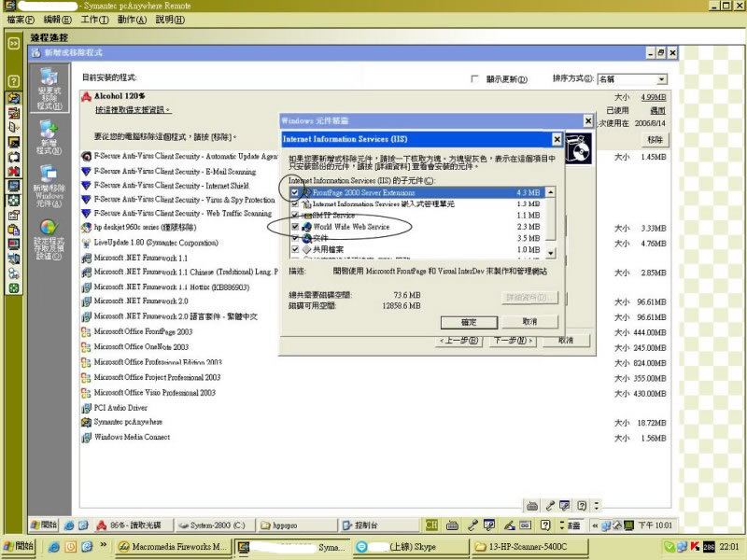Switch to Macromedia Fireworks taskbar button

click(174, 547)
